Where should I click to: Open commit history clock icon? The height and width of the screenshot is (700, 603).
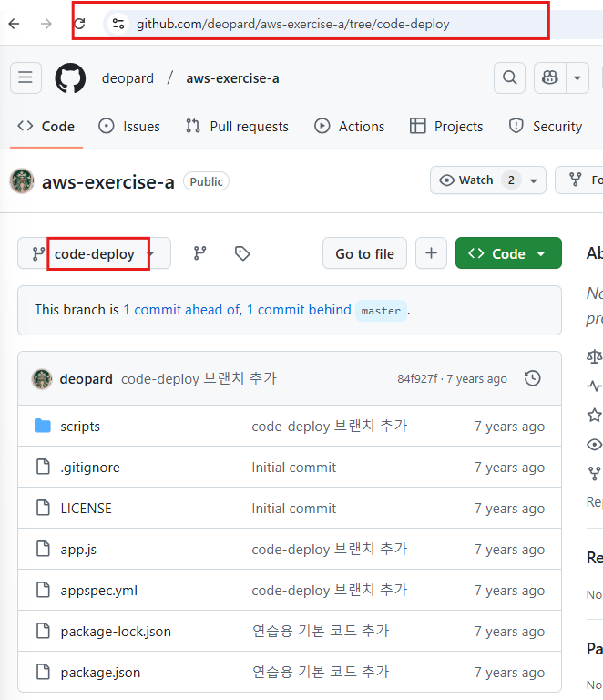pos(533,378)
